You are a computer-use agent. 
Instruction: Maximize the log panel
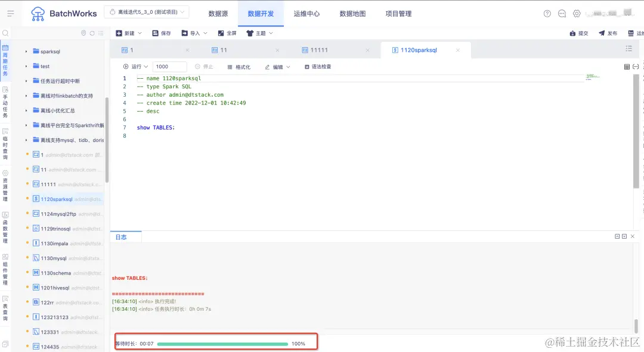point(617,237)
